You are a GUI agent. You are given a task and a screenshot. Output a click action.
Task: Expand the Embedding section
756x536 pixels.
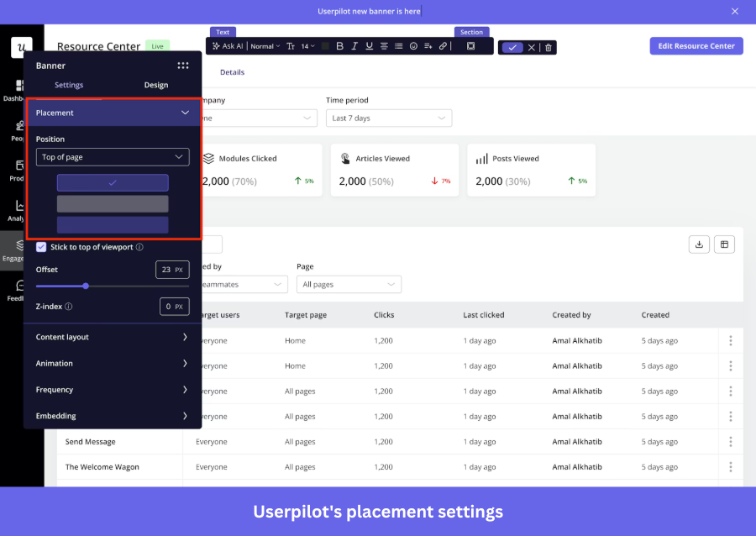click(x=113, y=416)
